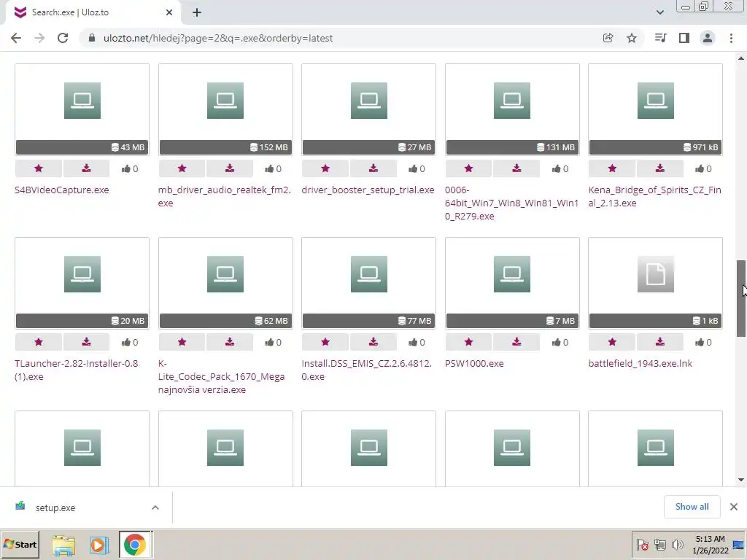The width and height of the screenshot is (747, 560).
Task: Download driver_booster_setup_trial.exe via icon
Action: click(x=373, y=168)
